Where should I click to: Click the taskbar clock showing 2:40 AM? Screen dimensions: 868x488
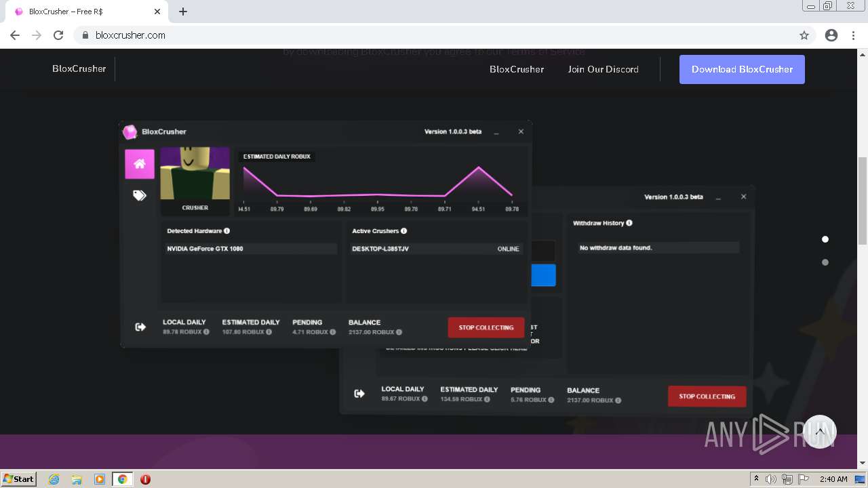pyautogui.click(x=833, y=479)
